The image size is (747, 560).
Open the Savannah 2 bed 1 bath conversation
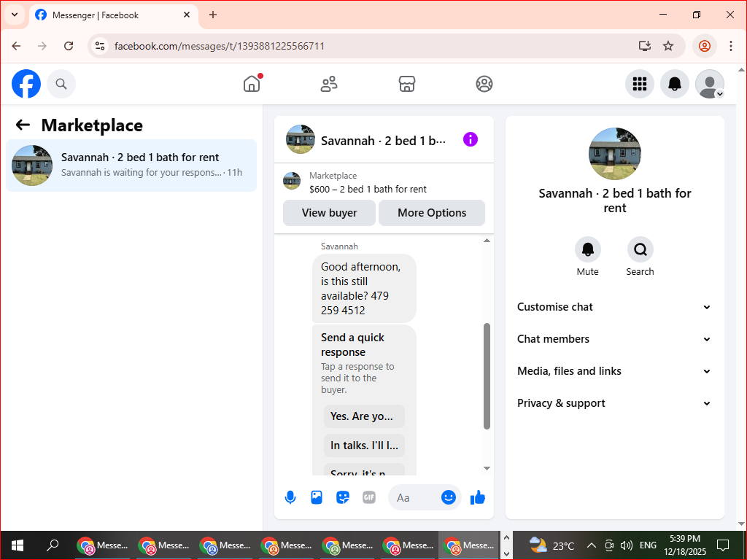pyautogui.click(x=131, y=166)
